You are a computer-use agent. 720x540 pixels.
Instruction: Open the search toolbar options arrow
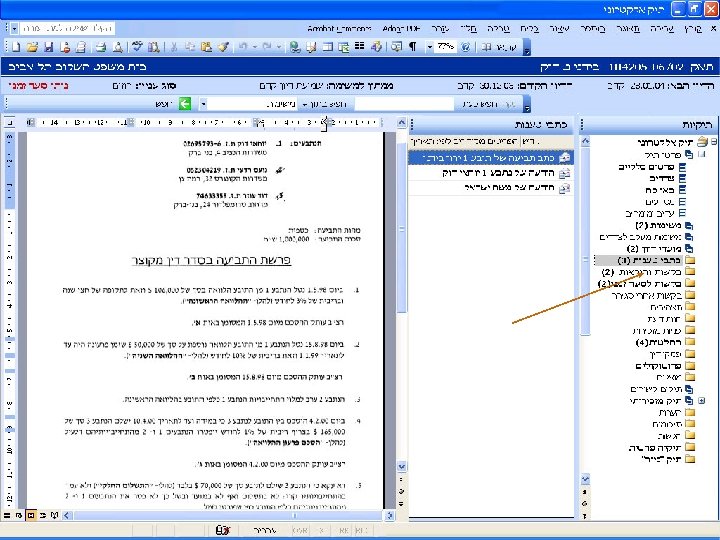pos(527,105)
